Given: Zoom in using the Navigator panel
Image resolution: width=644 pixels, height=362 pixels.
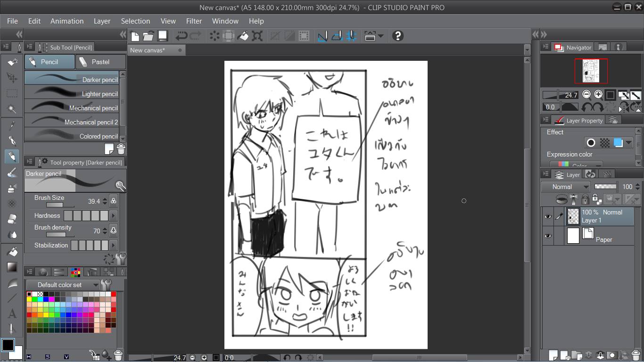Looking at the screenshot, I should point(598,94).
